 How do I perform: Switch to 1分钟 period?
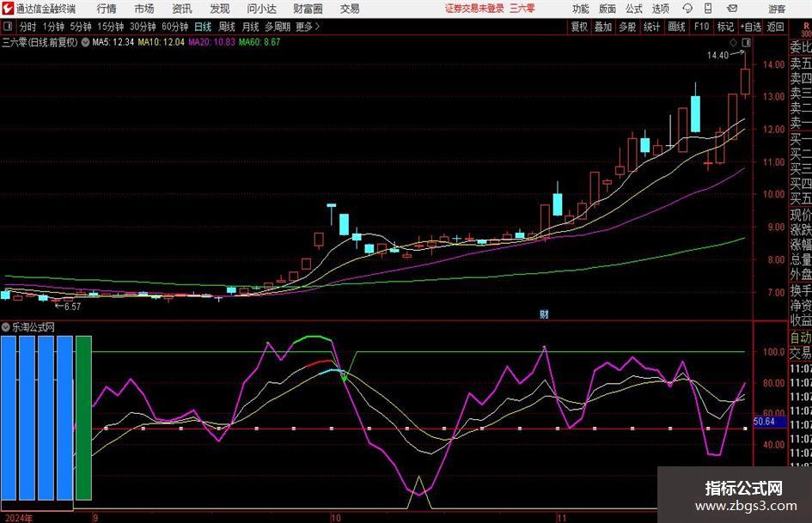[53, 27]
